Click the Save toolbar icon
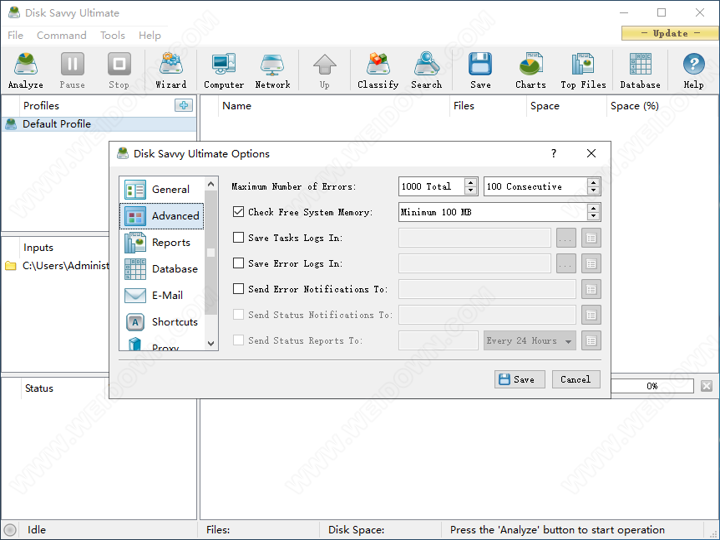 [x=480, y=70]
